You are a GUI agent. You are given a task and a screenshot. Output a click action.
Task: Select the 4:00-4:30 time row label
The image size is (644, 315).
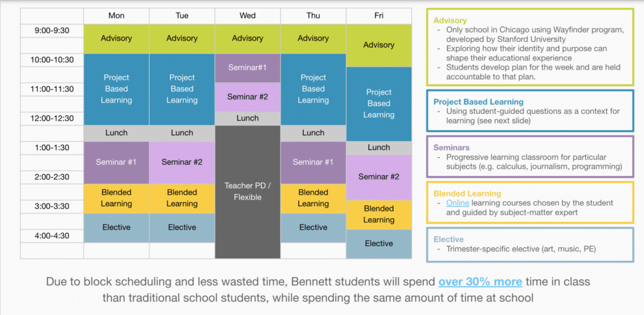[x=52, y=236]
